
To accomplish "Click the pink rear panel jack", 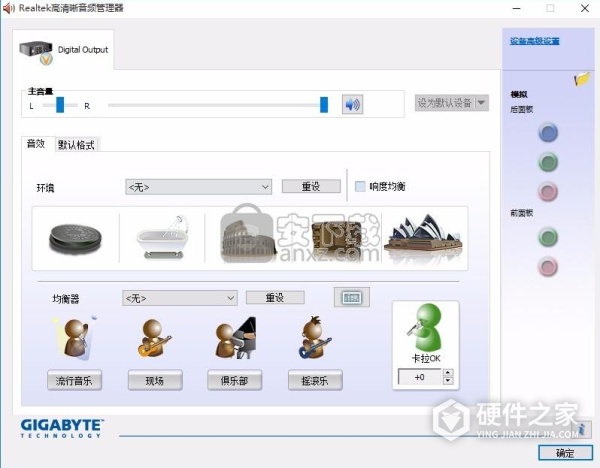I will coord(548,192).
